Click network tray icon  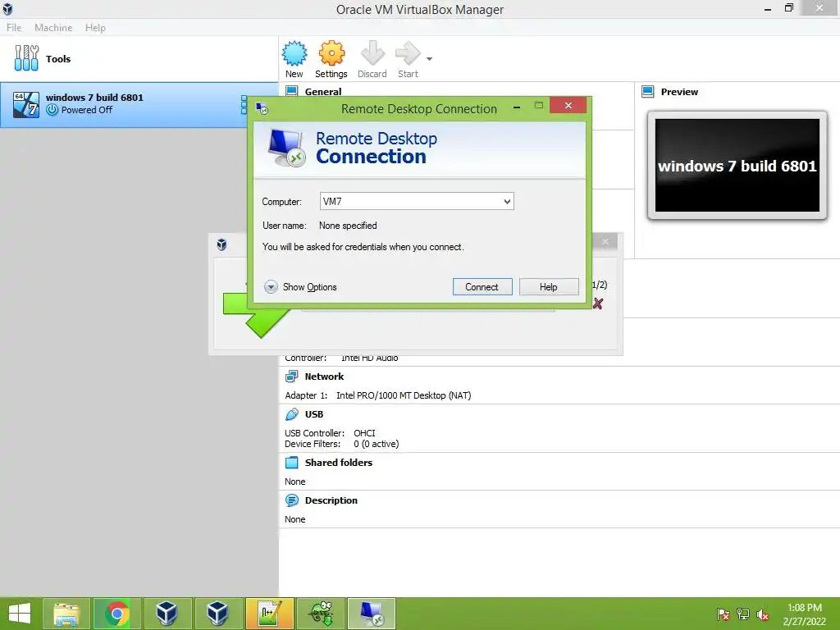pos(743,614)
